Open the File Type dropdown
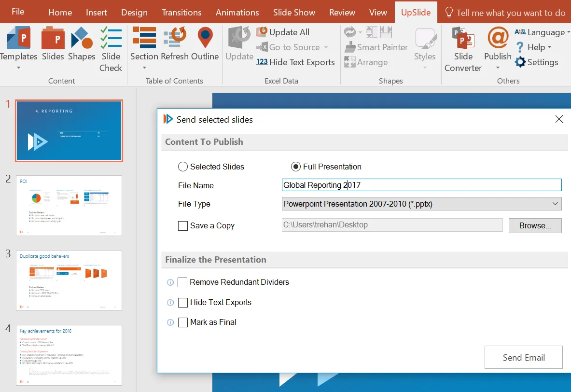 pos(555,204)
